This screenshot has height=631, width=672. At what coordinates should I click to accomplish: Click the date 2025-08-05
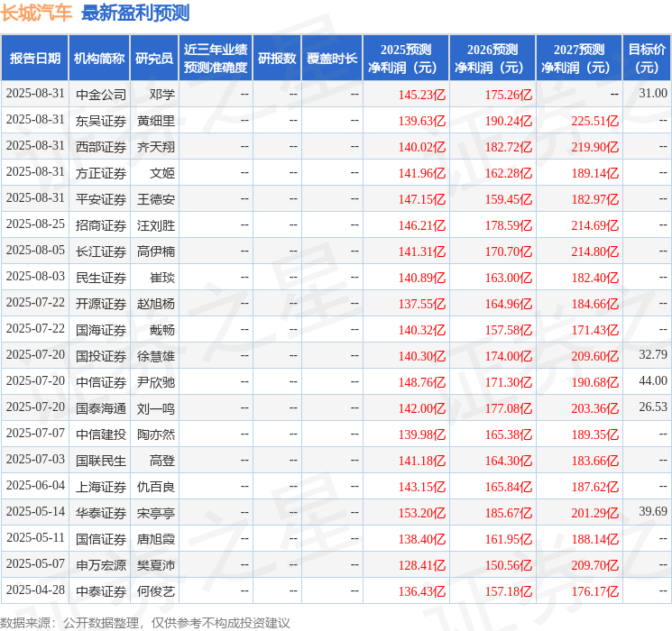(x=35, y=250)
